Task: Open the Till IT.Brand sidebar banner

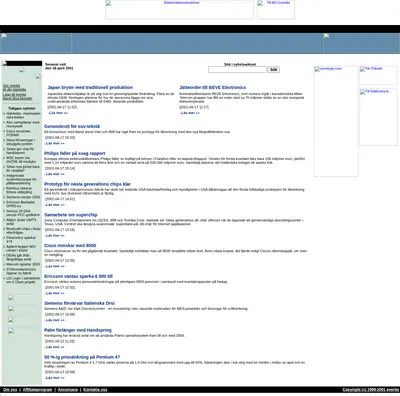Action: (378, 75)
